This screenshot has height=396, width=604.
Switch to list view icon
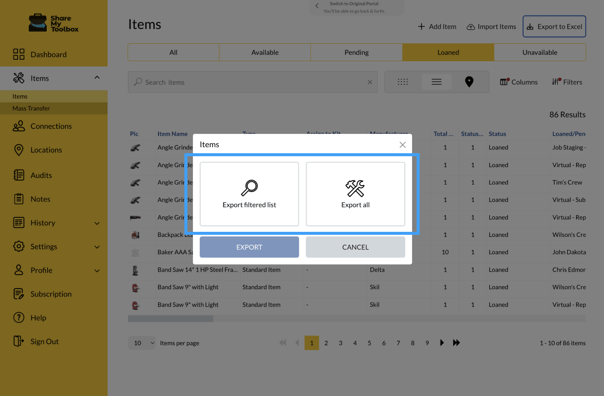[436, 82]
